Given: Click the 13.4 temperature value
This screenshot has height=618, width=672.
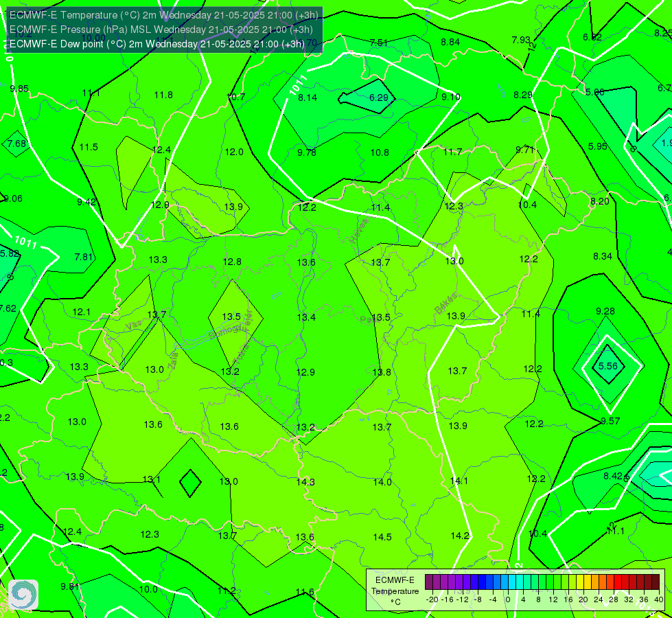Looking at the screenshot, I should [x=306, y=317].
